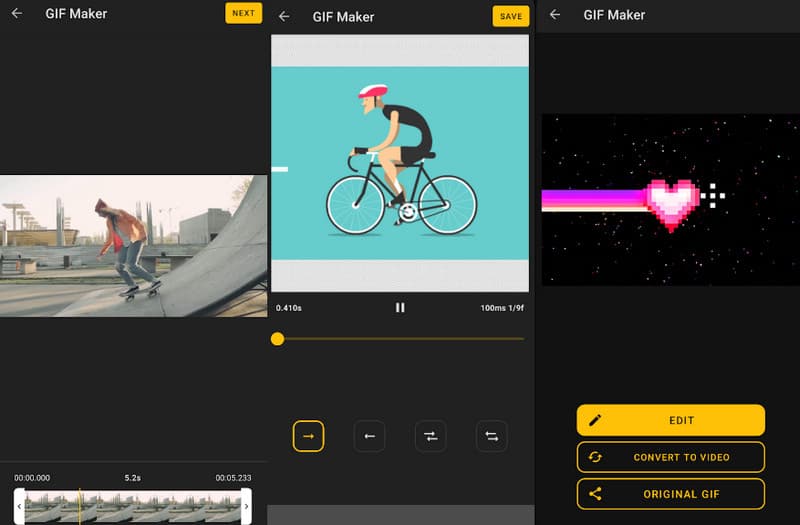800x525 pixels.
Task: Choose the left-then-right ping-pong playback mode
Action: [492, 436]
